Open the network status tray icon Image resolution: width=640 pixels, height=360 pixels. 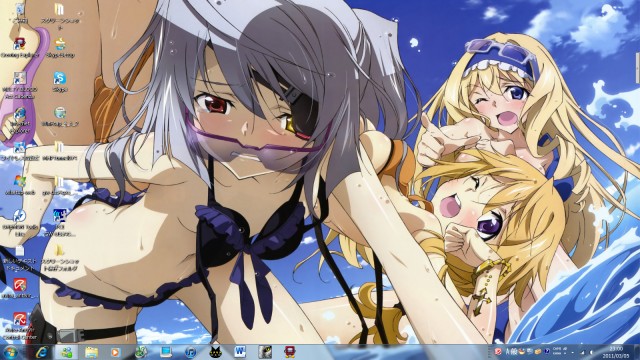pos(582,352)
